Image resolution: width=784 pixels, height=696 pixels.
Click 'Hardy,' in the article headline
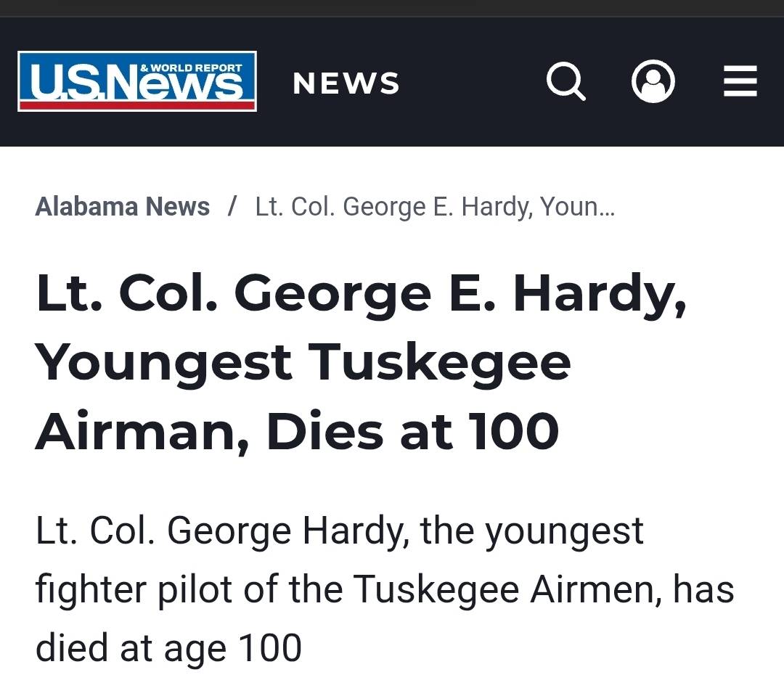click(600, 293)
